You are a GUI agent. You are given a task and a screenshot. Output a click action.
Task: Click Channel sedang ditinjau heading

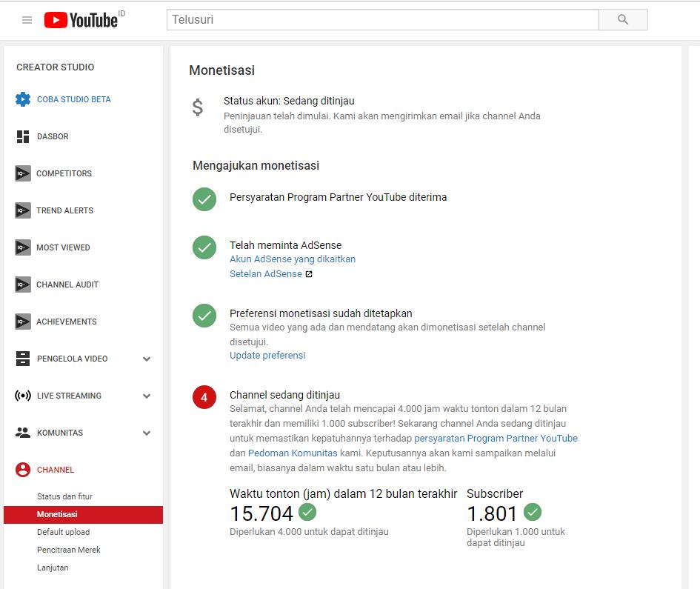285,395
